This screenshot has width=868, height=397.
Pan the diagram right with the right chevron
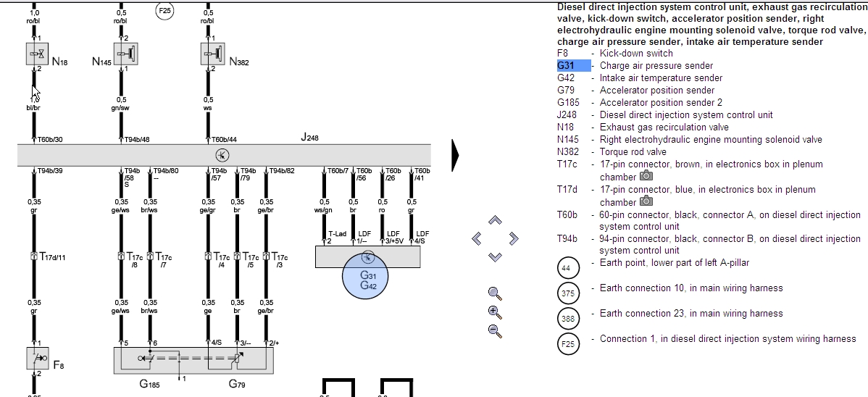click(514, 238)
